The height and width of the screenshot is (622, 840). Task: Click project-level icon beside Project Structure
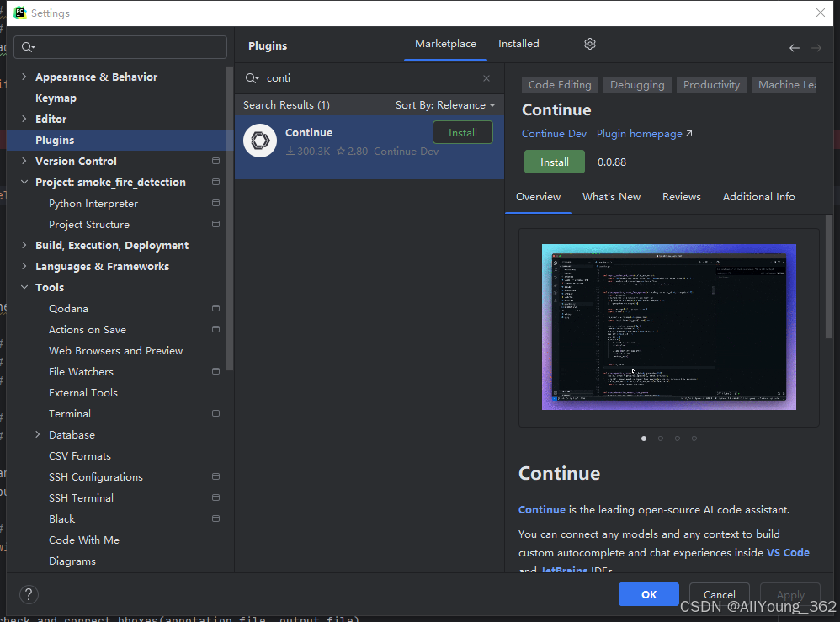[x=216, y=224]
